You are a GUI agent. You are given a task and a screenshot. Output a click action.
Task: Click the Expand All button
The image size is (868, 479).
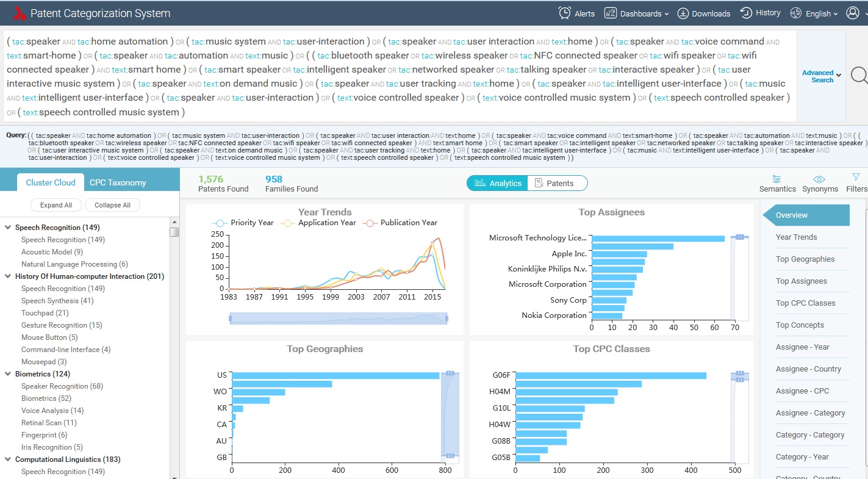(56, 205)
